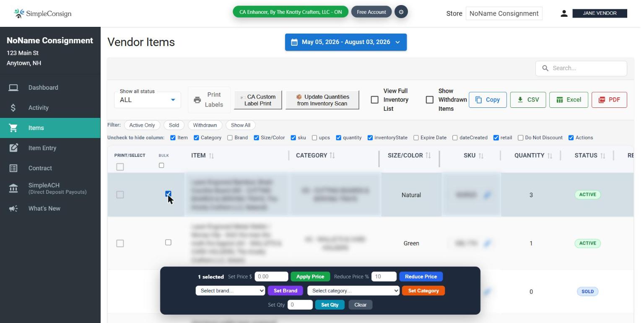Apply the Active Only filter
The width and height of the screenshot is (644, 323).
(x=142, y=125)
